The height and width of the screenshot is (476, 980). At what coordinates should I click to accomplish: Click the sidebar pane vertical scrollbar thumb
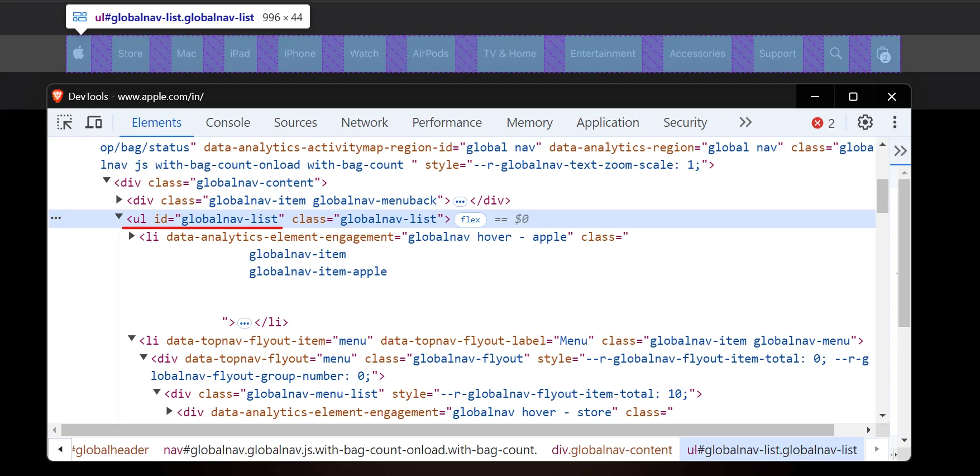coord(905,253)
